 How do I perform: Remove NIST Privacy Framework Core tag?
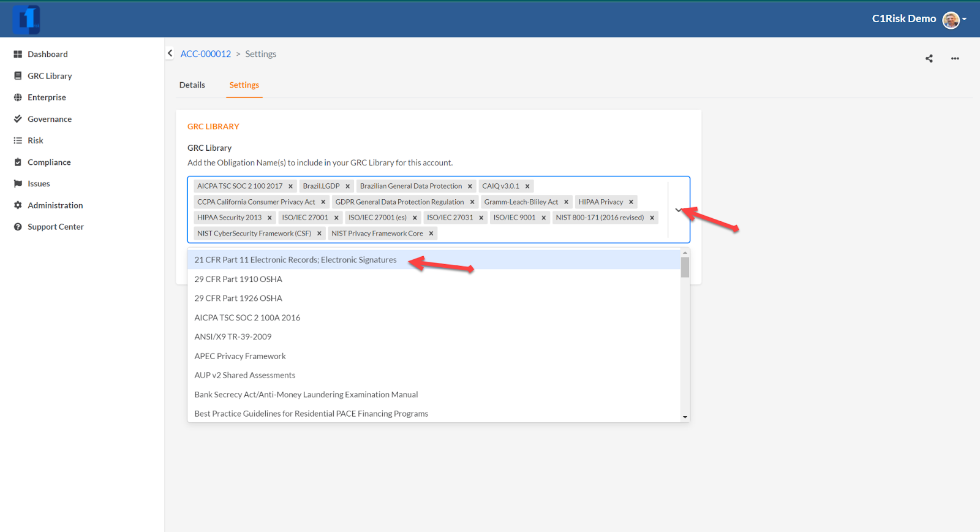[431, 234]
